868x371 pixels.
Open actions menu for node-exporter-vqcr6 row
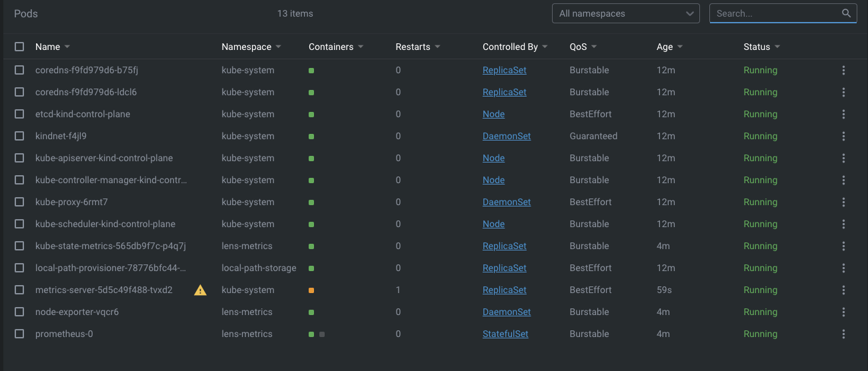pos(843,312)
